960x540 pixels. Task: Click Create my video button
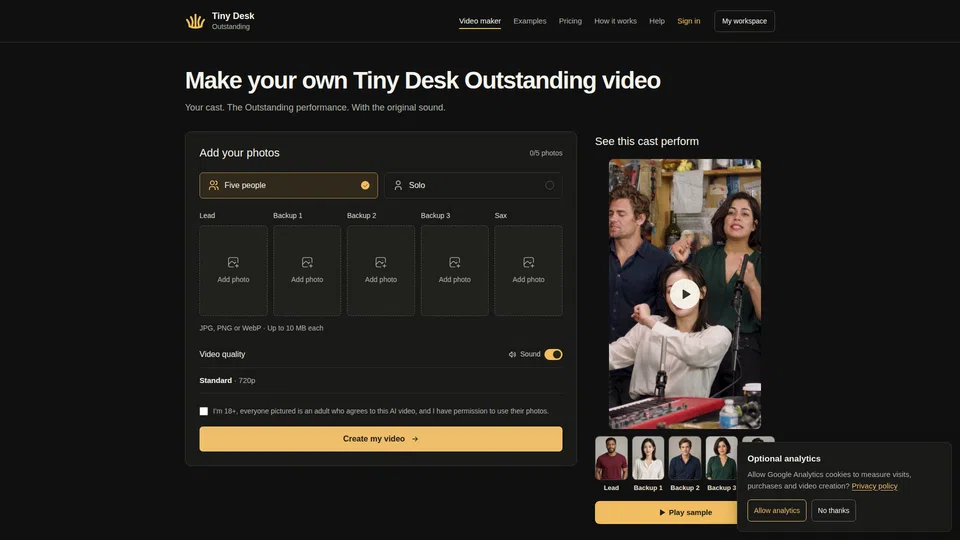381,439
